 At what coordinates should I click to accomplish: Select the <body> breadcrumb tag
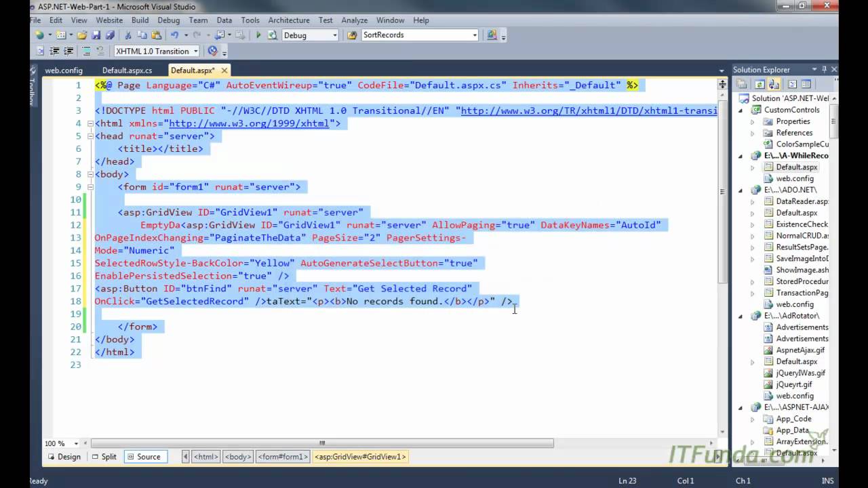tap(238, 457)
